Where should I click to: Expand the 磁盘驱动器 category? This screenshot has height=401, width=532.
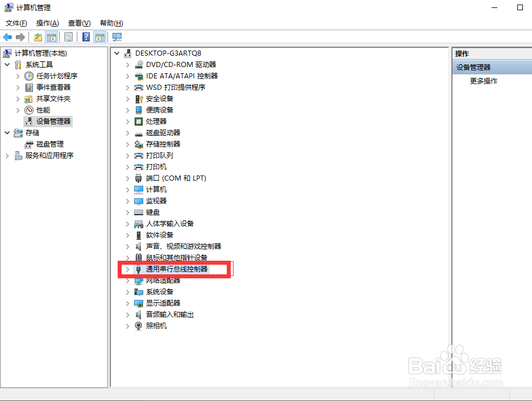click(127, 133)
